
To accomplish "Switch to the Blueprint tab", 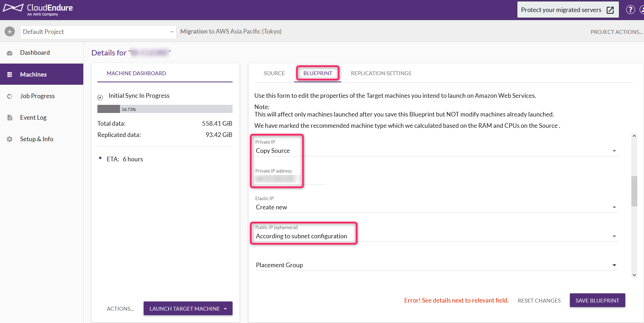I will tap(318, 73).
